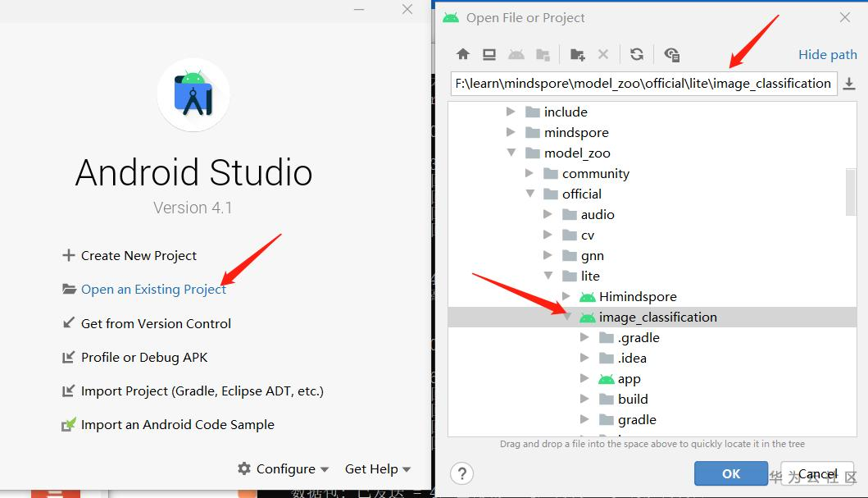Create a New Folder via toolbar icon
Screen dimensions: 868x498
577,54
